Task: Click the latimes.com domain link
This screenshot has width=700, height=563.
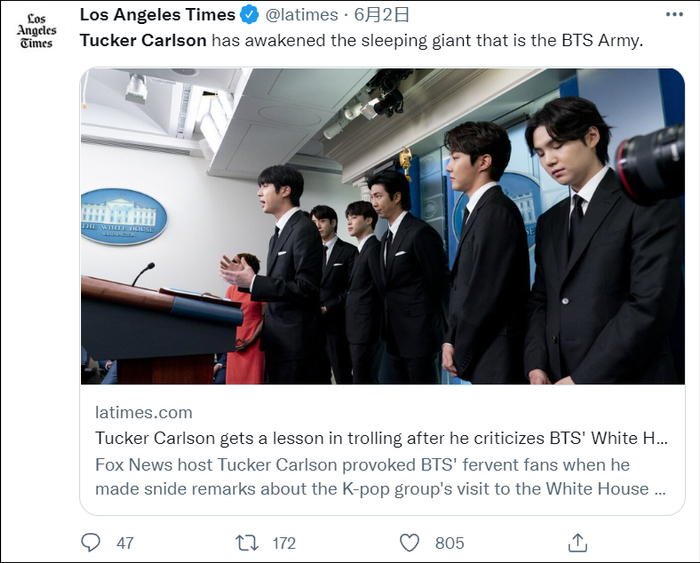Action: point(143,412)
